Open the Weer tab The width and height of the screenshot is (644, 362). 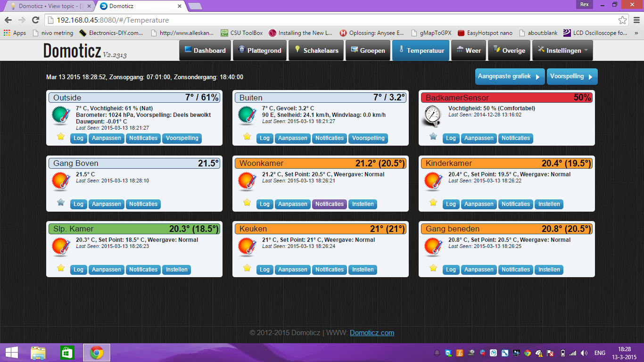click(469, 50)
